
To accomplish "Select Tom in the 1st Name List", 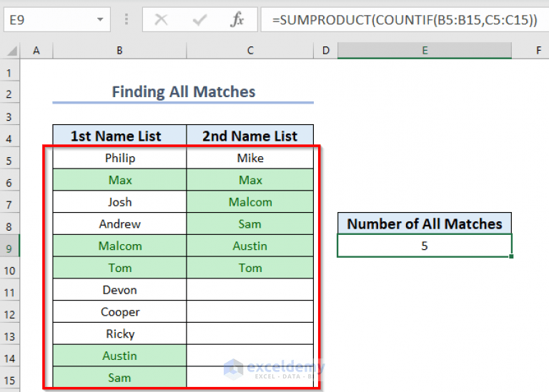I will point(119,268).
